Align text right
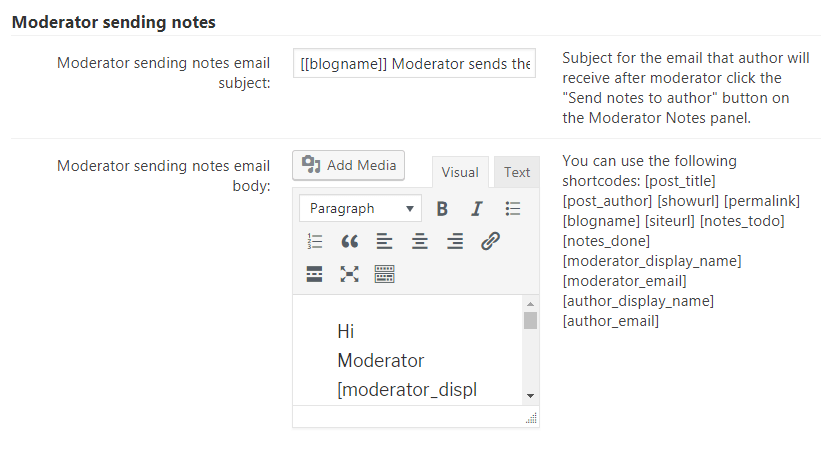The image size is (827, 449). (455, 241)
